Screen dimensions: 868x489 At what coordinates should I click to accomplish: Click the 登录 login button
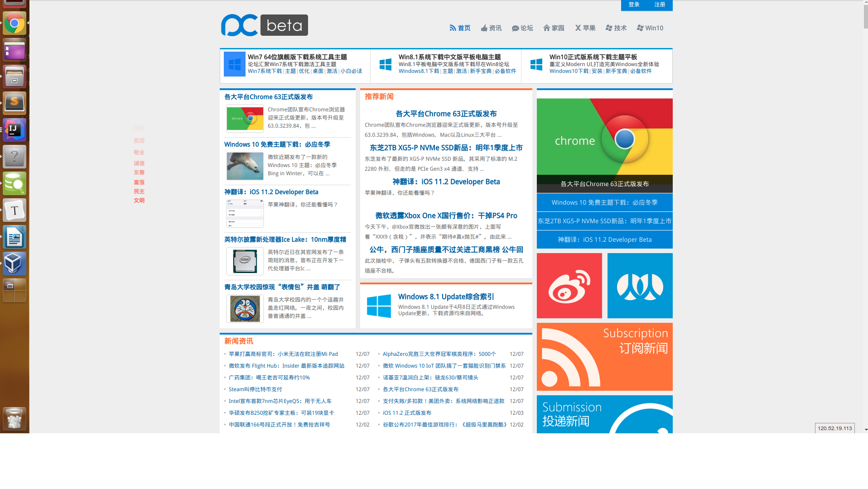click(634, 5)
